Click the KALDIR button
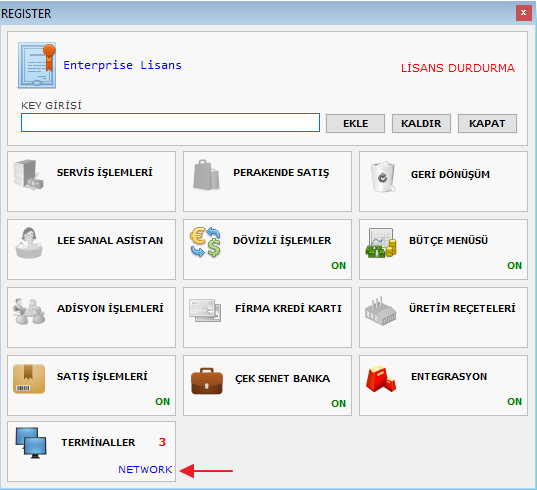537x490 pixels. click(x=421, y=123)
